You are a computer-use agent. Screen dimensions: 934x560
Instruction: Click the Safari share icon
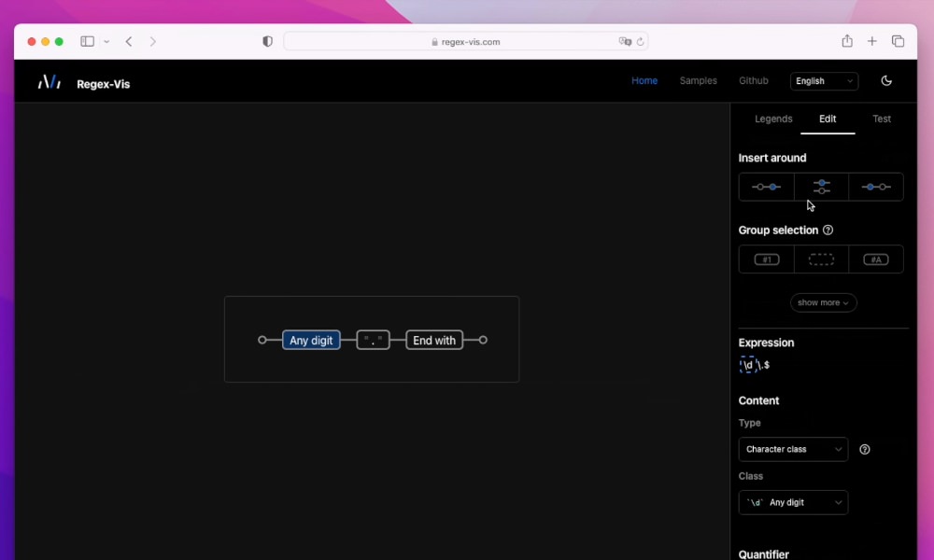pos(846,41)
